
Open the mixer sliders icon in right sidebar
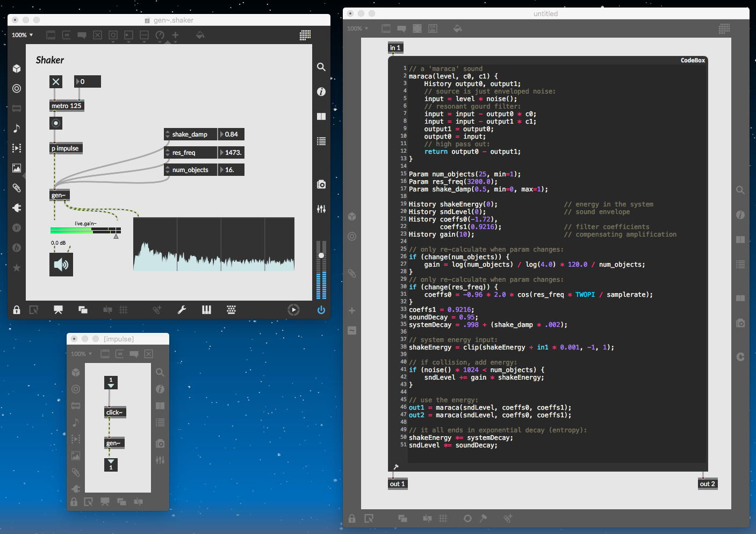[321, 209]
